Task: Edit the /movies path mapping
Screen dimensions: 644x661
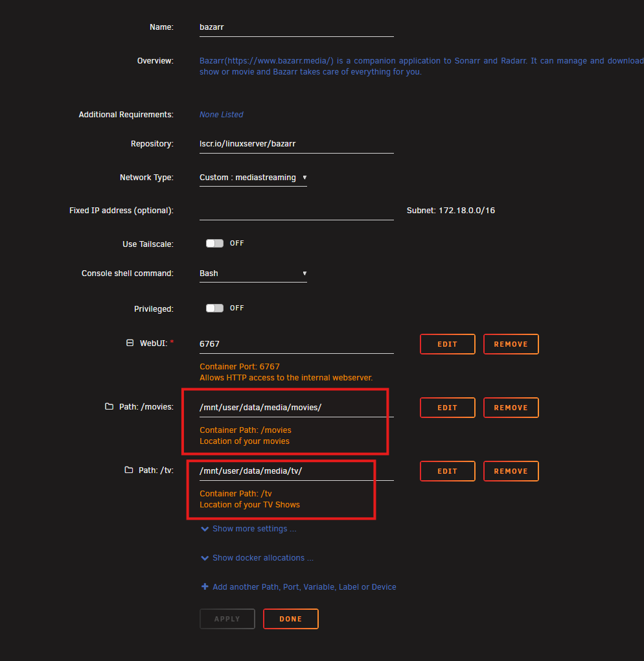Action: tap(447, 408)
